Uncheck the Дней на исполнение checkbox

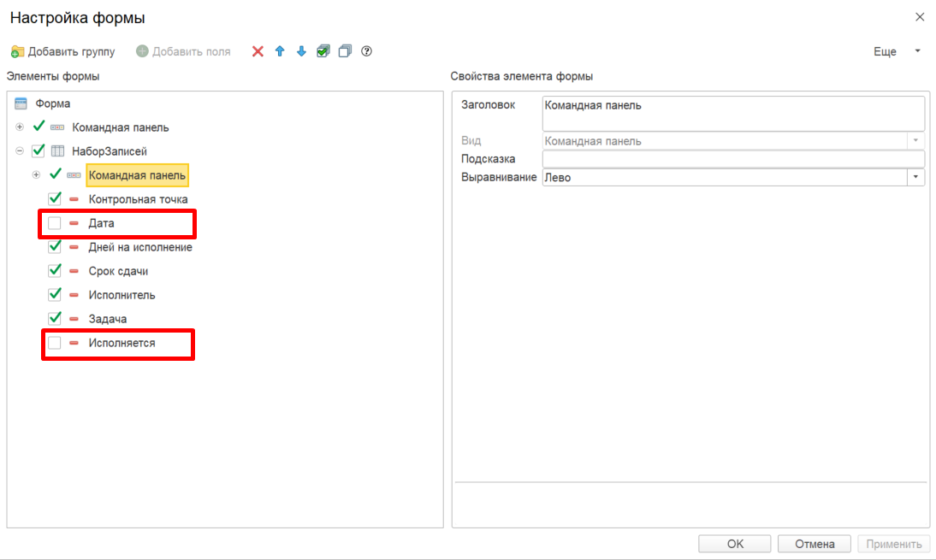tap(55, 246)
